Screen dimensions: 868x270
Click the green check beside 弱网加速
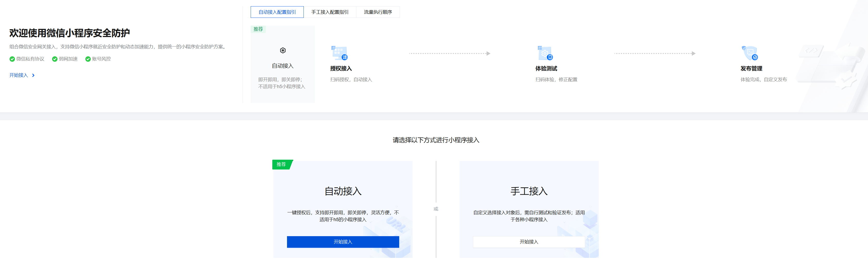click(55, 59)
